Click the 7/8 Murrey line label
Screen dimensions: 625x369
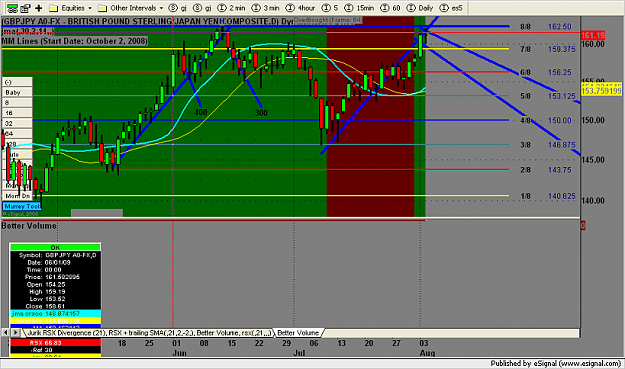coord(525,49)
